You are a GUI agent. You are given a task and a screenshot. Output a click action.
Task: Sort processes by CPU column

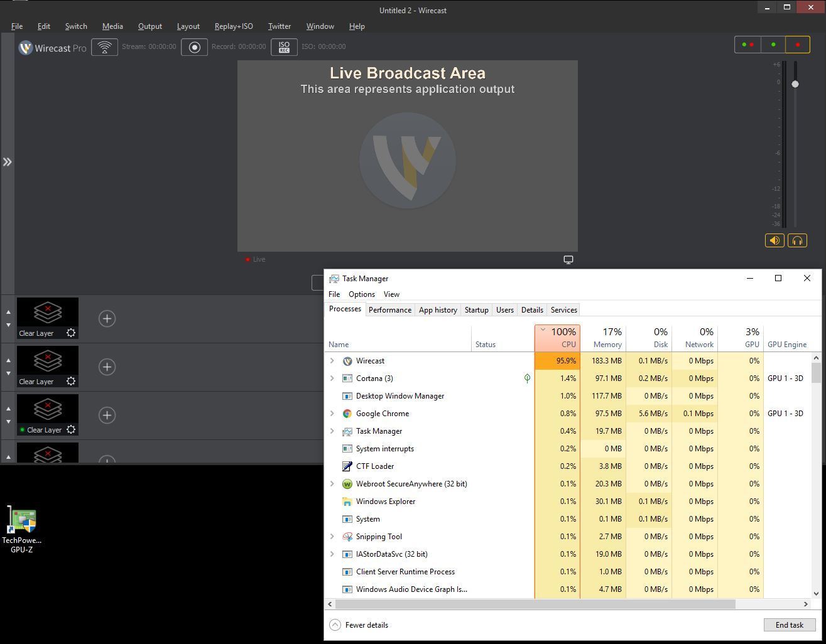557,338
